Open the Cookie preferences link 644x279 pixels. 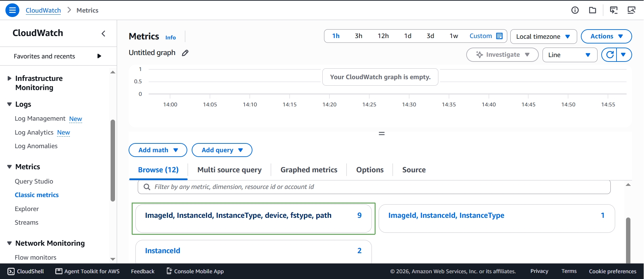(x=612, y=271)
